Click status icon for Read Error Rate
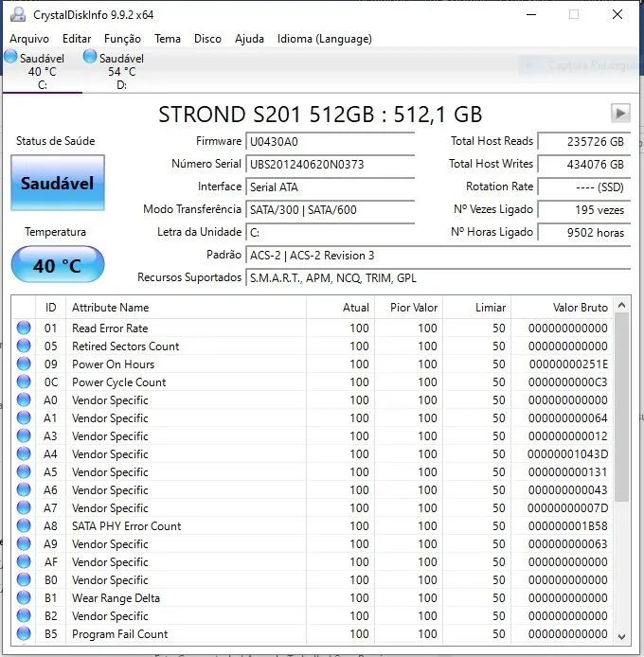The height and width of the screenshot is (657, 644). (24, 328)
